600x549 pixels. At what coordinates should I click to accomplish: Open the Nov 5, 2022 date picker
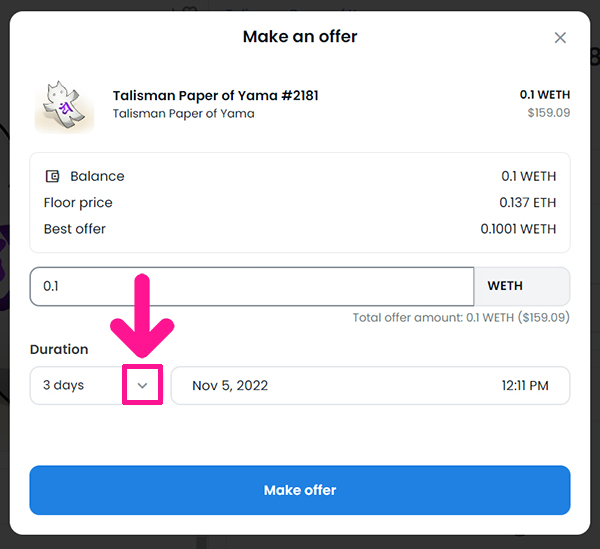[x=230, y=385]
